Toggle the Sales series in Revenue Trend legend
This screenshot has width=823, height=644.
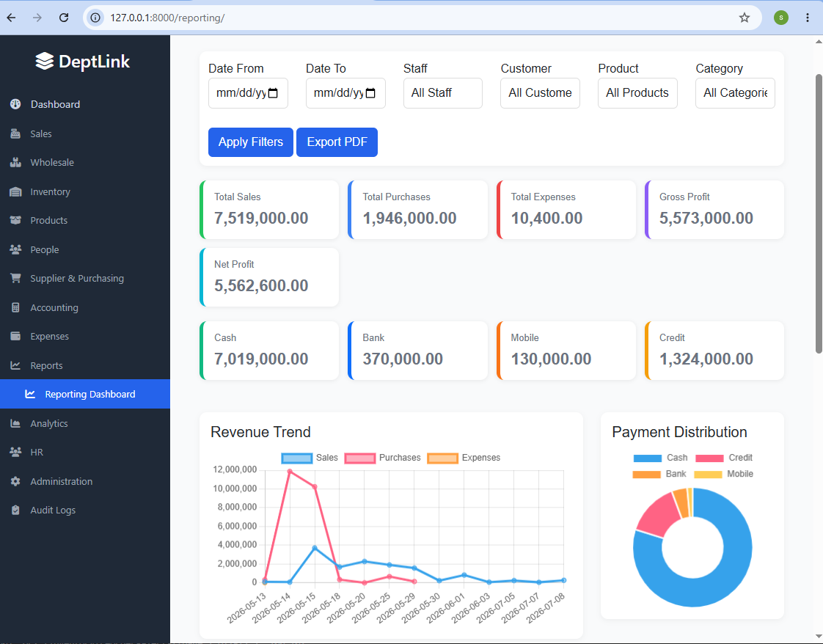coord(310,458)
